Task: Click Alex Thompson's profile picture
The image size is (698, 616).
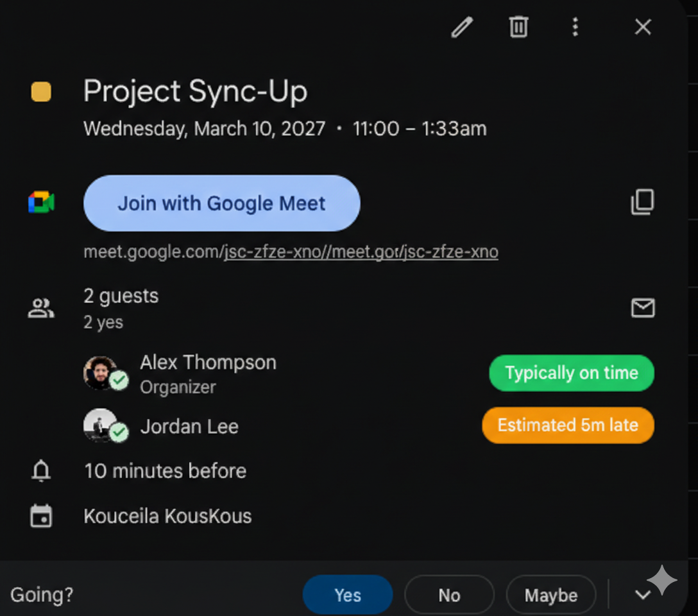Action: pyautogui.click(x=100, y=373)
